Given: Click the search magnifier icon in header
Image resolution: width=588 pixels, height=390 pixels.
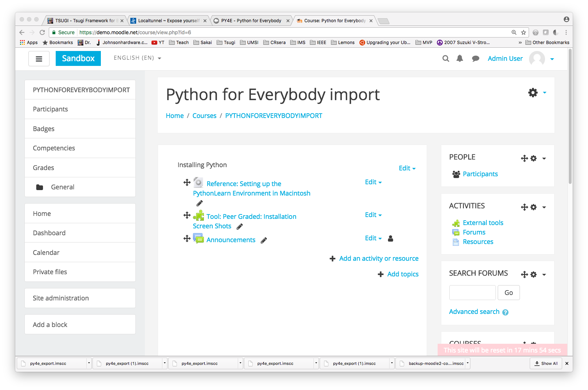Looking at the screenshot, I should click(446, 59).
